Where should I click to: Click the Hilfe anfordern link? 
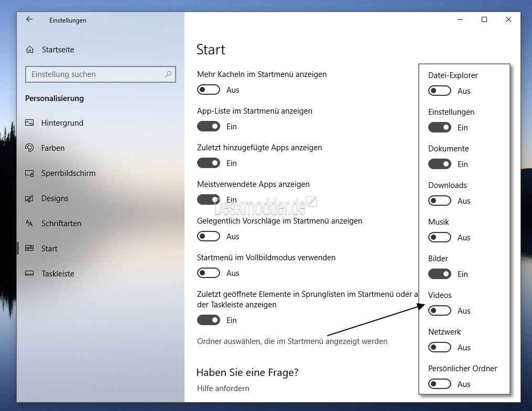(223, 388)
